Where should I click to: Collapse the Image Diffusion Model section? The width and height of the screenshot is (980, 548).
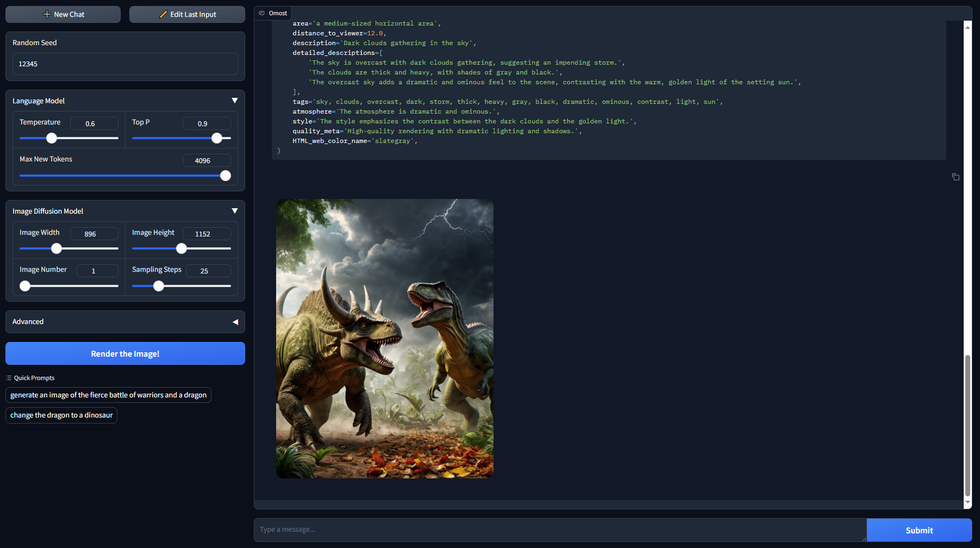coord(235,211)
